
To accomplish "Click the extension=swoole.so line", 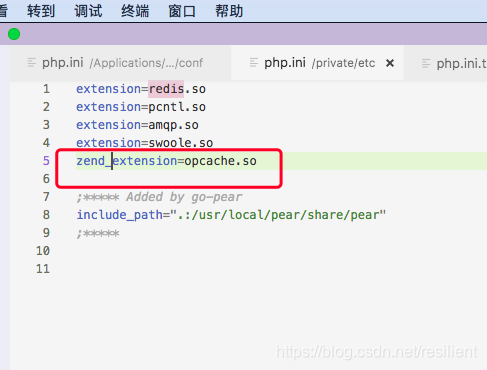I will tap(145, 143).
